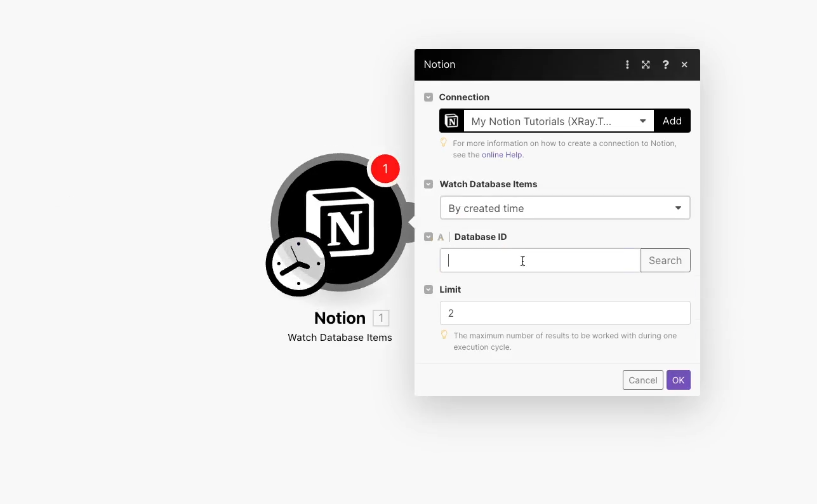Click the bold Notion name under the module
This screenshot has width=817, height=504.
tap(340, 318)
